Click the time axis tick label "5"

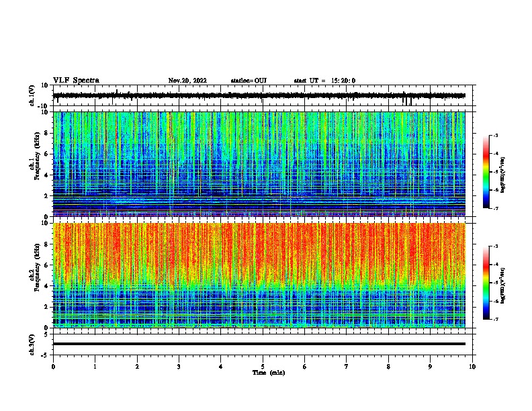(x=263, y=367)
